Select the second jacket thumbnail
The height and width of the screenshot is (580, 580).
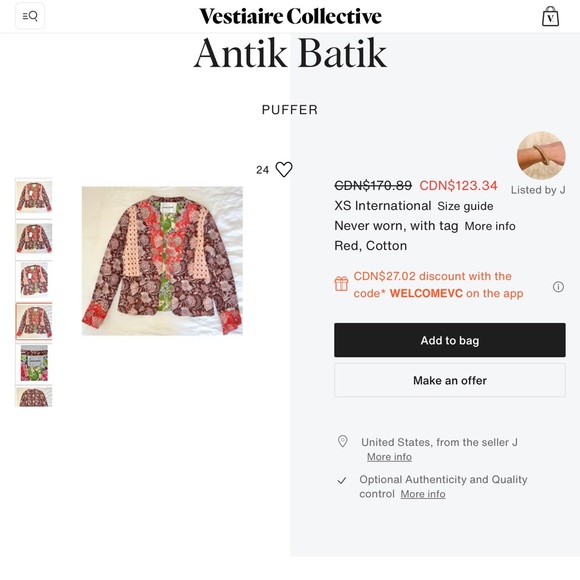pos(34,239)
